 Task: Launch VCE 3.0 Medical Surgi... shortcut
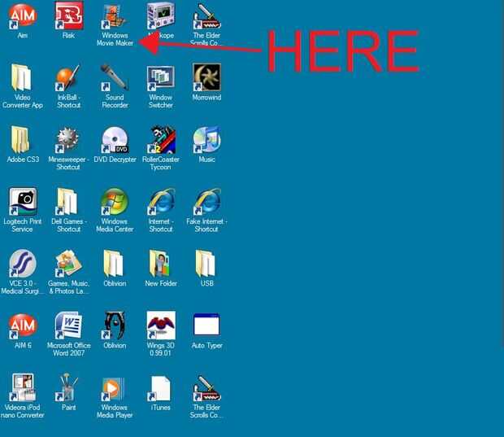point(22,263)
